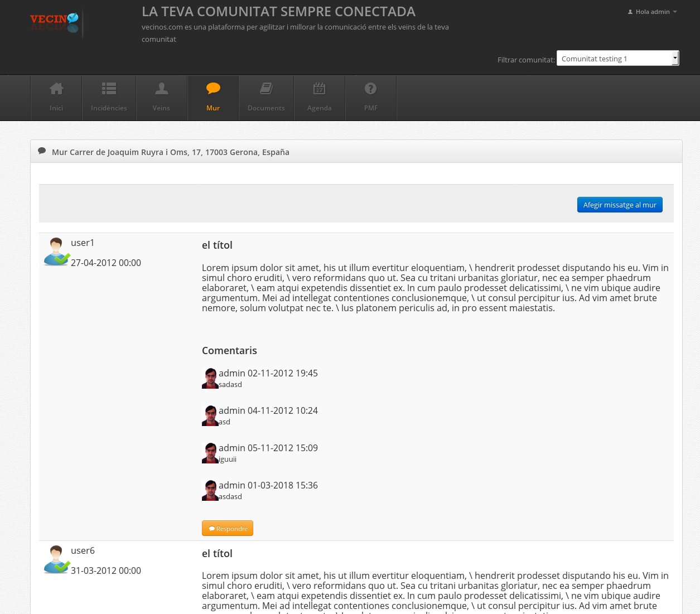Switch to the Agenda tab label
Screen dimensions: 700x614
(319, 108)
